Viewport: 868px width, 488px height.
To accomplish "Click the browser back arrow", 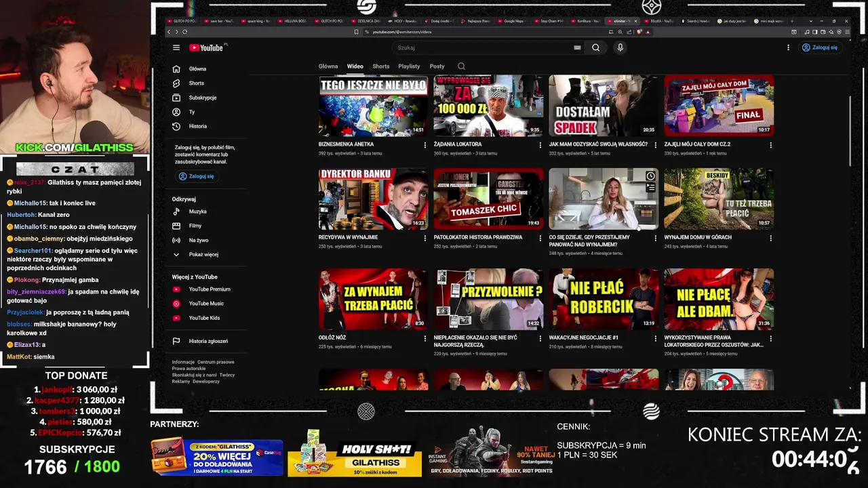I will coord(170,32).
